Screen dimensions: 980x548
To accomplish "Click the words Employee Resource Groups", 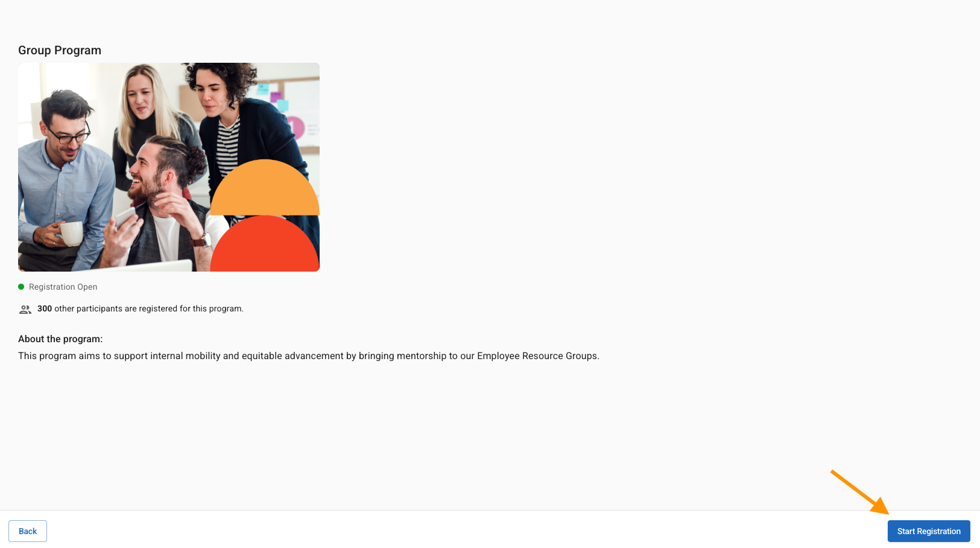I will pos(537,355).
